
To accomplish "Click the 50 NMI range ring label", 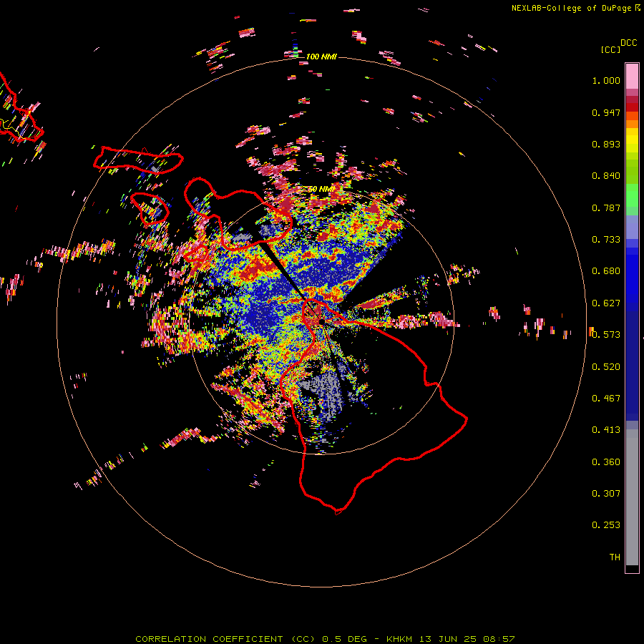I will pos(321,189).
